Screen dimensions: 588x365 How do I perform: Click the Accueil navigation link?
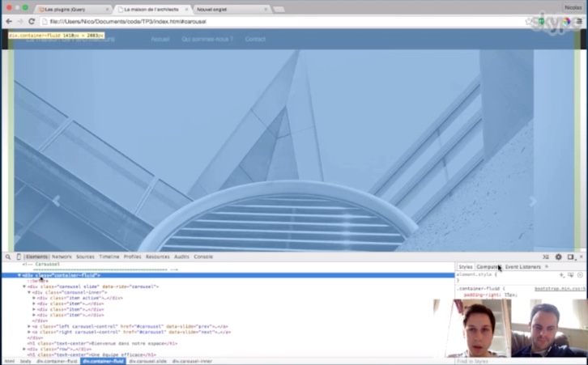click(160, 39)
